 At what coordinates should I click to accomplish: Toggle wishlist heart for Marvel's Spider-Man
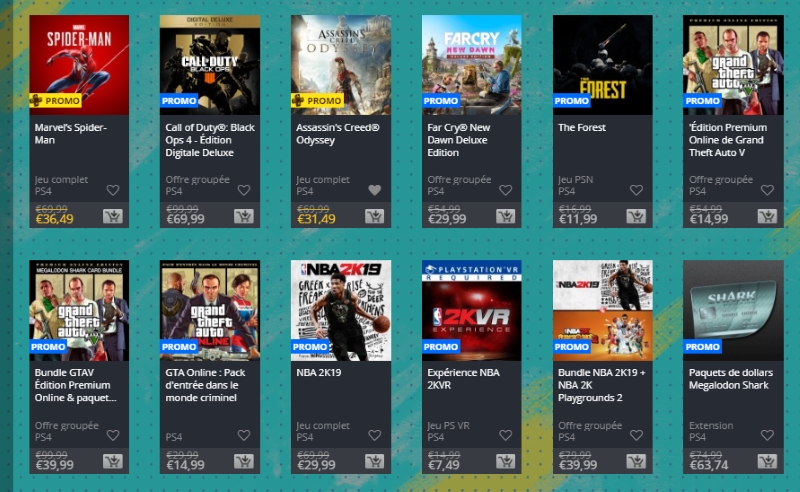(x=113, y=190)
